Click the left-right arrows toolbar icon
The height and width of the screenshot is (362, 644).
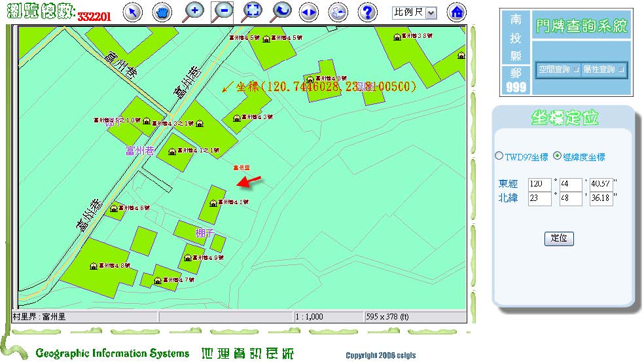(309, 12)
